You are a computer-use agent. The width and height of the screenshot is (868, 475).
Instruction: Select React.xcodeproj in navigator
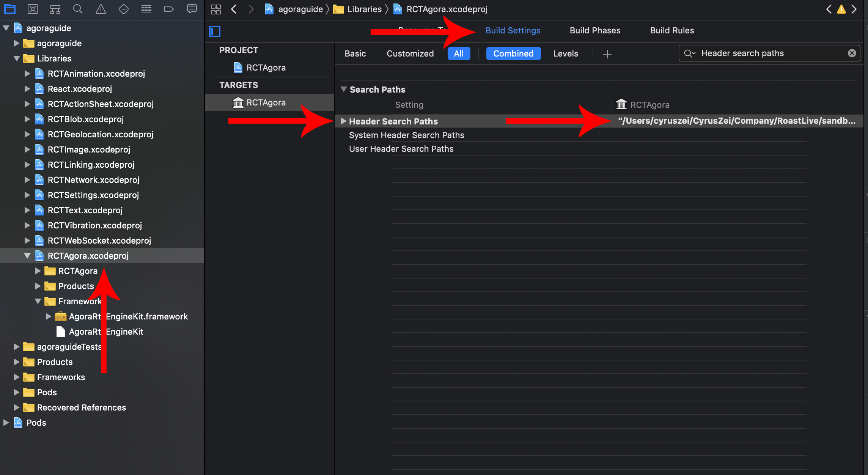pyautogui.click(x=80, y=89)
